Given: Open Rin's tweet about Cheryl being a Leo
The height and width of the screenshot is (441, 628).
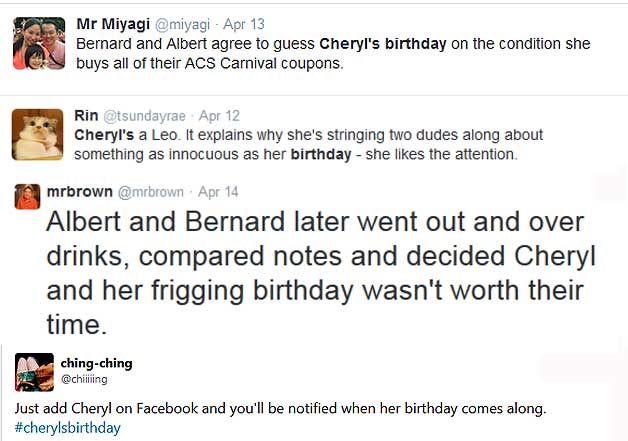Looking at the screenshot, I should click(x=308, y=145).
